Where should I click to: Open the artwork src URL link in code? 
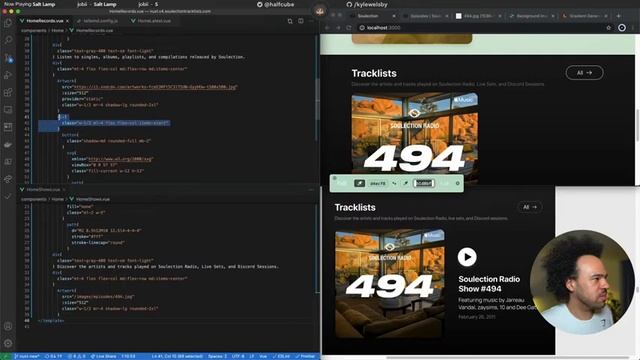155,87
